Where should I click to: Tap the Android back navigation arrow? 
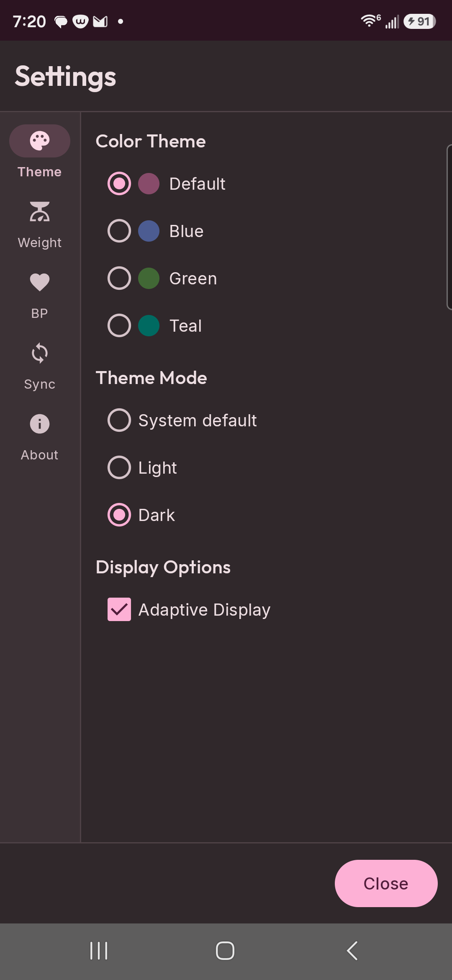coord(352,951)
